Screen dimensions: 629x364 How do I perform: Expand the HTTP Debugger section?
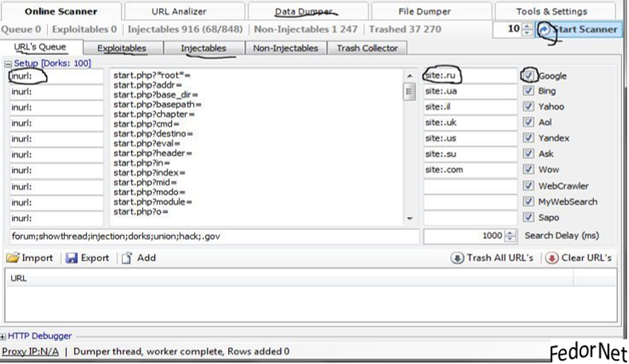click(3, 337)
